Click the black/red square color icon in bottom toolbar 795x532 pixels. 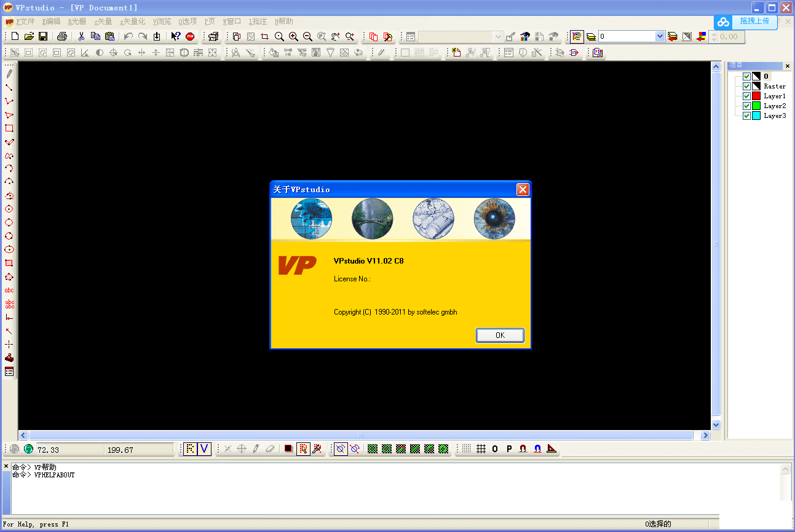click(288, 449)
